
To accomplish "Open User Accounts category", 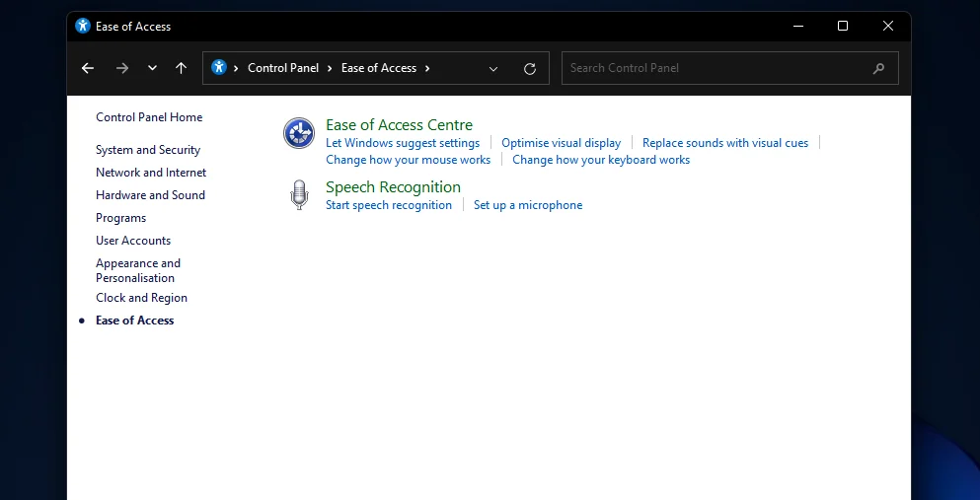I will click(x=133, y=241).
